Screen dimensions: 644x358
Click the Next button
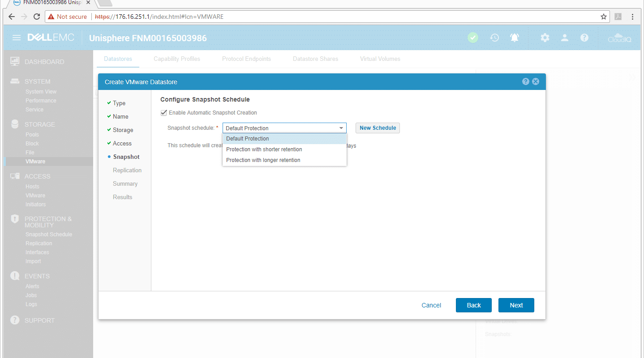click(x=516, y=305)
